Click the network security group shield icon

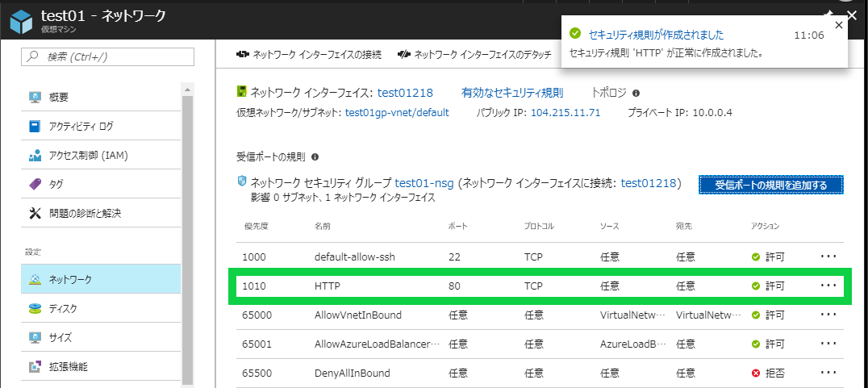point(241,181)
